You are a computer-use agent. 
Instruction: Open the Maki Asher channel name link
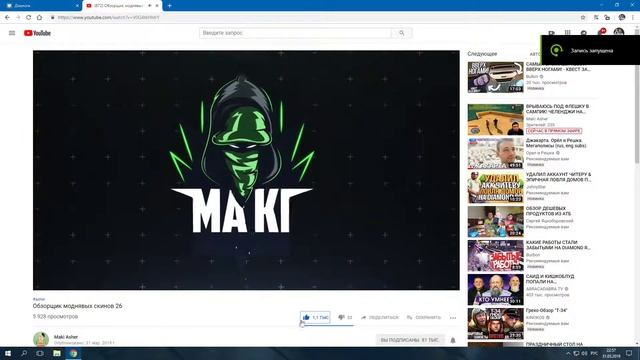click(x=66, y=337)
